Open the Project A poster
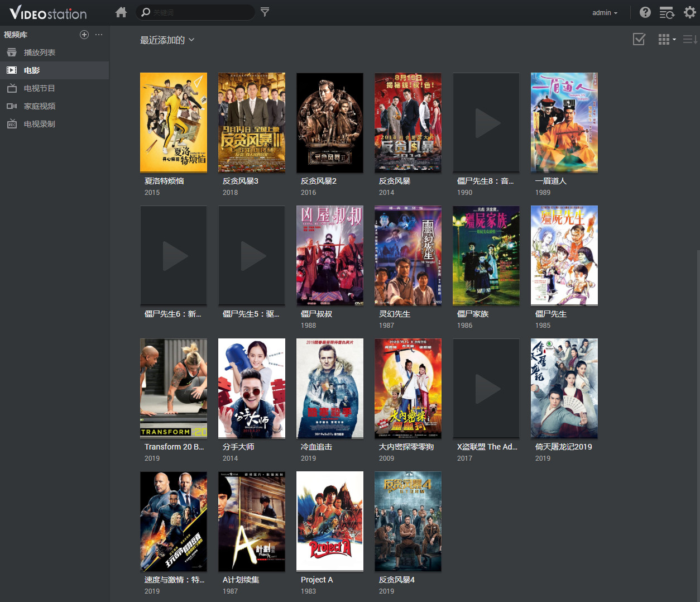Screen dimensions: 700x602 (330, 521)
